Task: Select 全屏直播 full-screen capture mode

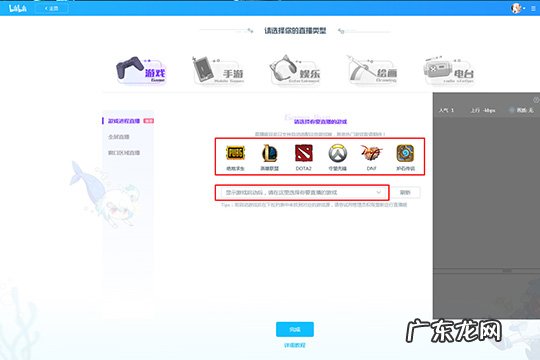Action: click(118, 137)
